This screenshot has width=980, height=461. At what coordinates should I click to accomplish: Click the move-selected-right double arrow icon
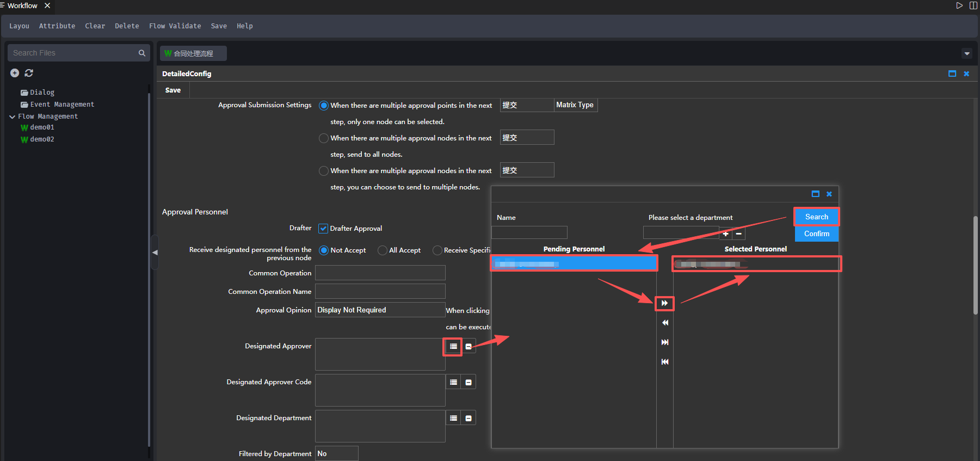click(664, 303)
